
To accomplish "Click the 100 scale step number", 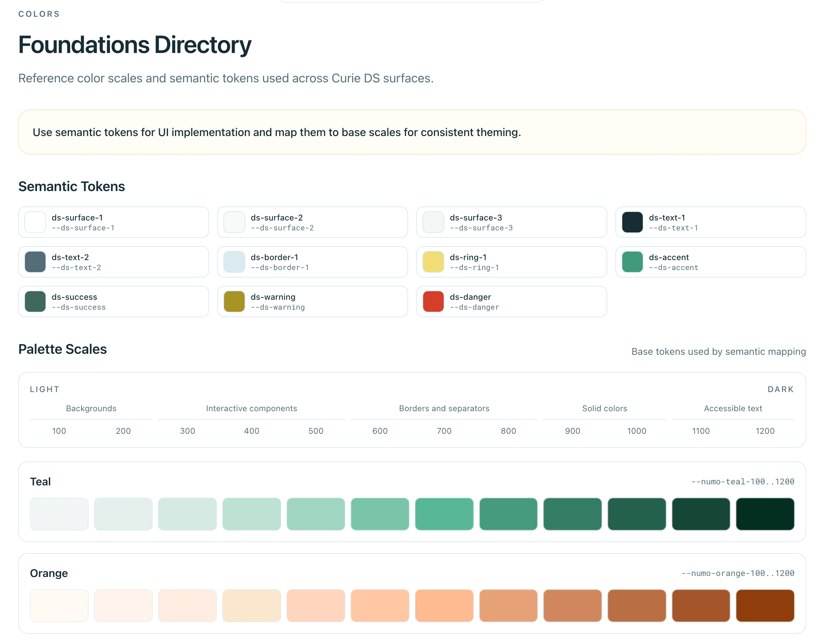I will 59,431.
